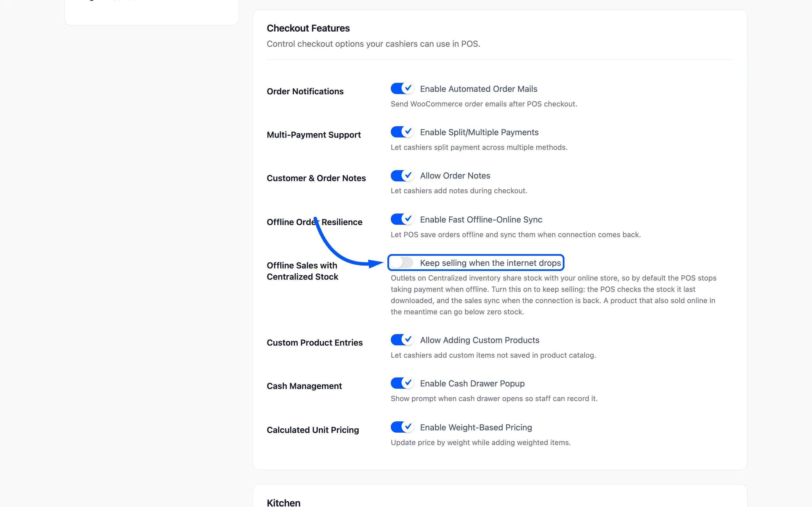
Task: Disable Fast Offline-Online Sync toggle
Action: coord(402,219)
